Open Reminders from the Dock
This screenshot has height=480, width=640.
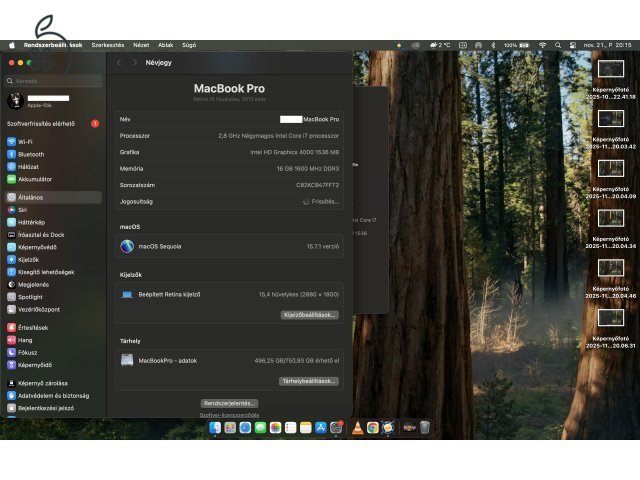tap(291, 427)
